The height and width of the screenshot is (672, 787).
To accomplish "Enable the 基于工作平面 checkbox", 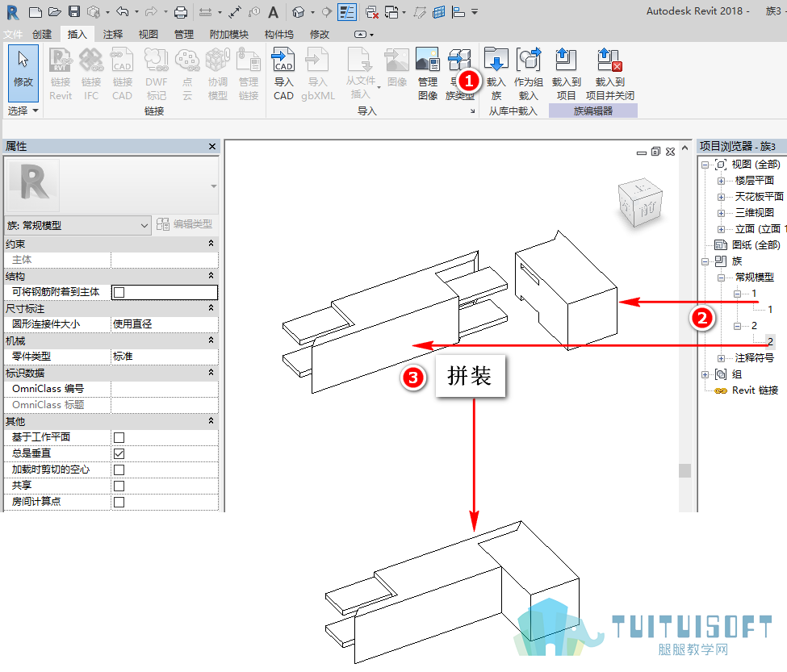I will coord(119,437).
